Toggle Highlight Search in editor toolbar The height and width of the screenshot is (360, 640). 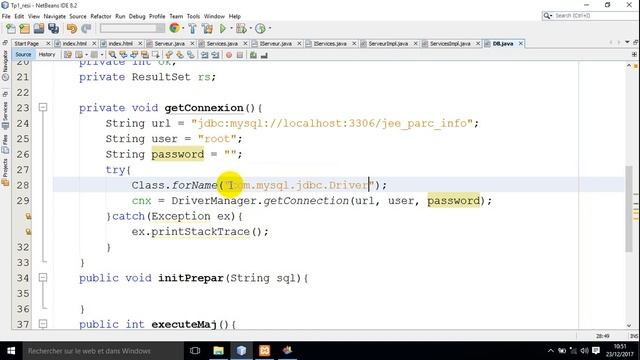145,55
